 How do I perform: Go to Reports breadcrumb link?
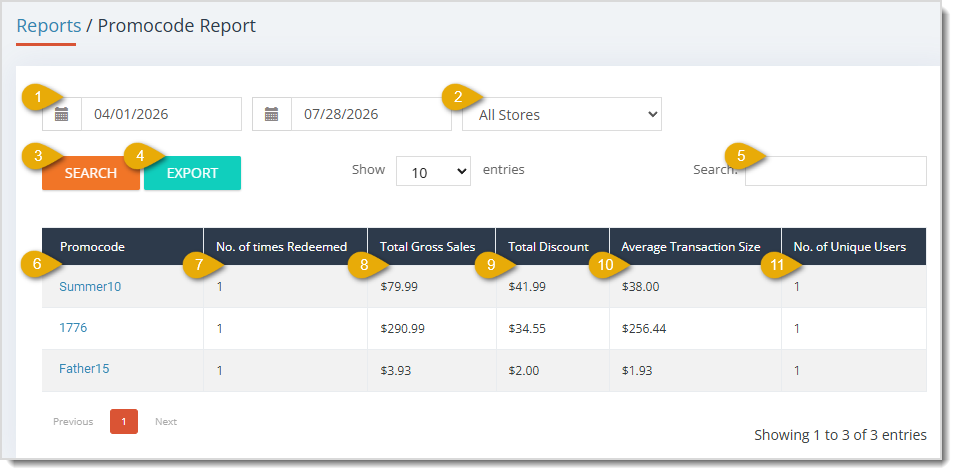coord(49,26)
